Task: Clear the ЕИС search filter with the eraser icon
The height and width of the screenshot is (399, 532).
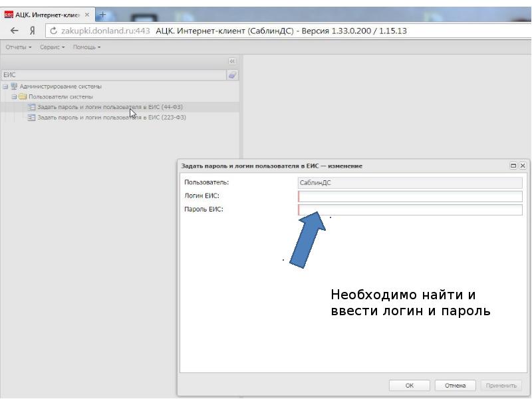Action: [x=232, y=75]
